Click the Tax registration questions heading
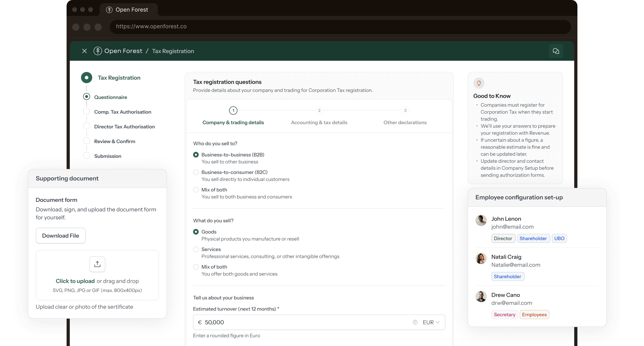Screen dimensions: 644x346 pyautogui.click(x=227, y=82)
